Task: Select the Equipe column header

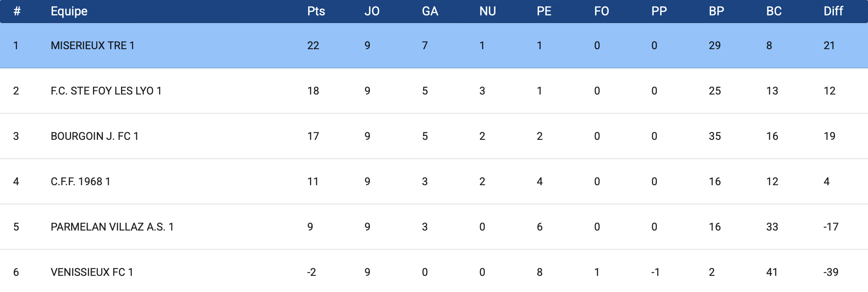Action: [x=69, y=11]
